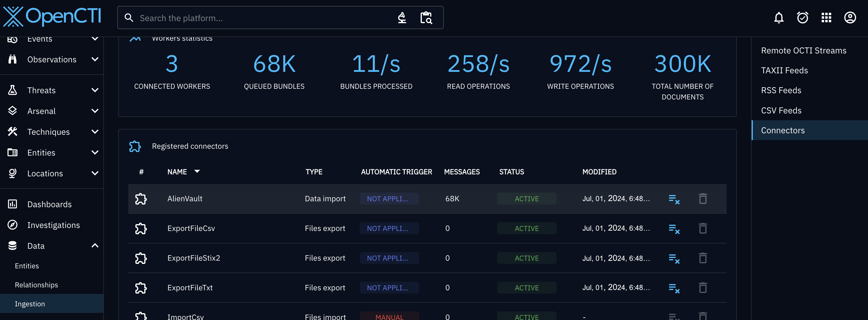The image size is (868, 320).
Task: Reset the ExportFileTxt connector state
Action: tap(674, 288)
